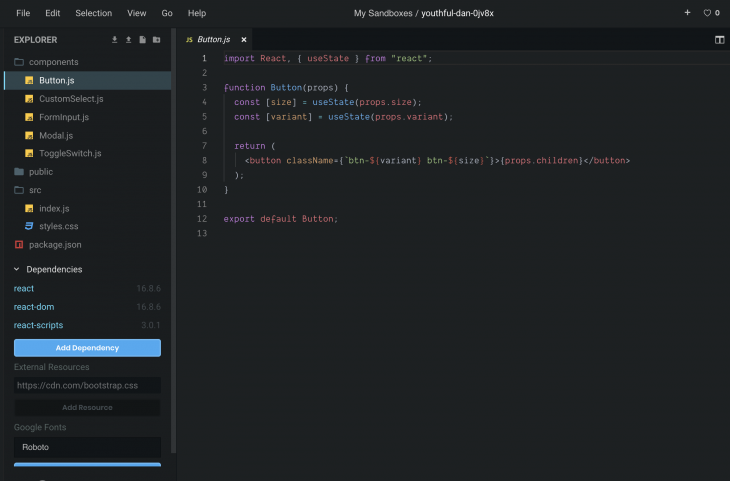This screenshot has height=481, width=730.
Task: Click the external resource URL input field
Action: tap(88, 386)
